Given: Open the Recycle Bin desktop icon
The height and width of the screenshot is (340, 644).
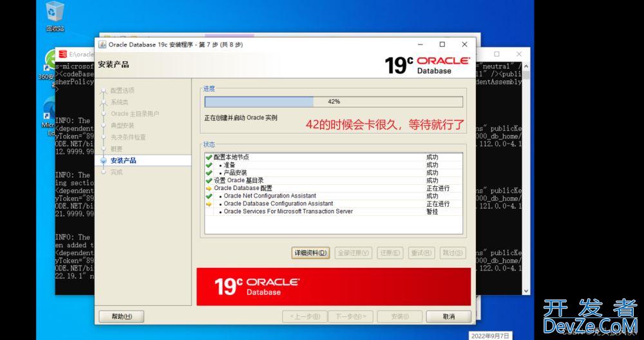Looking at the screenshot, I should click(55, 17).
